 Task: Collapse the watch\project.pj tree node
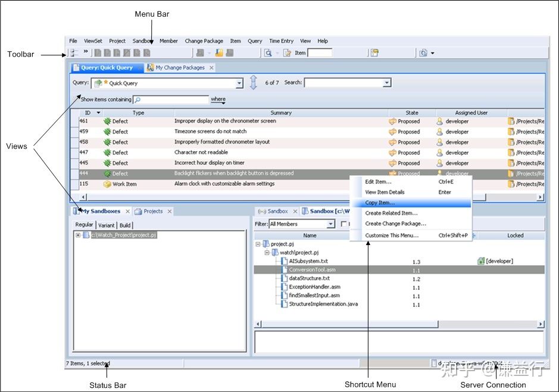coord(267,253)
